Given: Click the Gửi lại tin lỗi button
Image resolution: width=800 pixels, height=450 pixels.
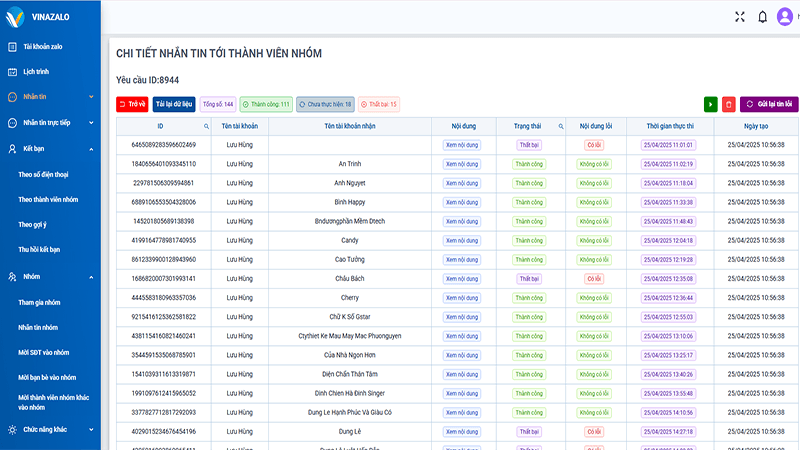Looking at the screenshot, I should coord(769,104).
